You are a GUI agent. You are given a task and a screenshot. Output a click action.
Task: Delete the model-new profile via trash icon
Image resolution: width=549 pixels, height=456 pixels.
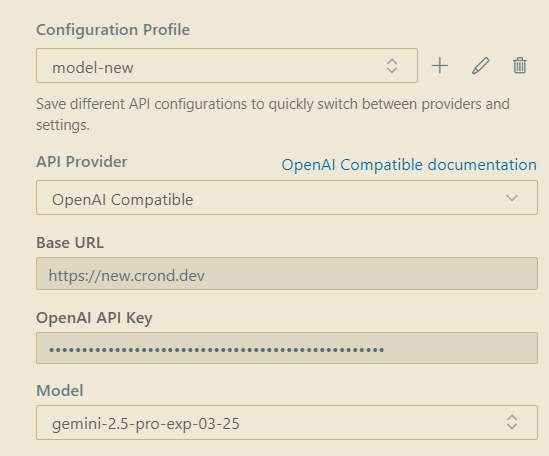coord(520,65)
